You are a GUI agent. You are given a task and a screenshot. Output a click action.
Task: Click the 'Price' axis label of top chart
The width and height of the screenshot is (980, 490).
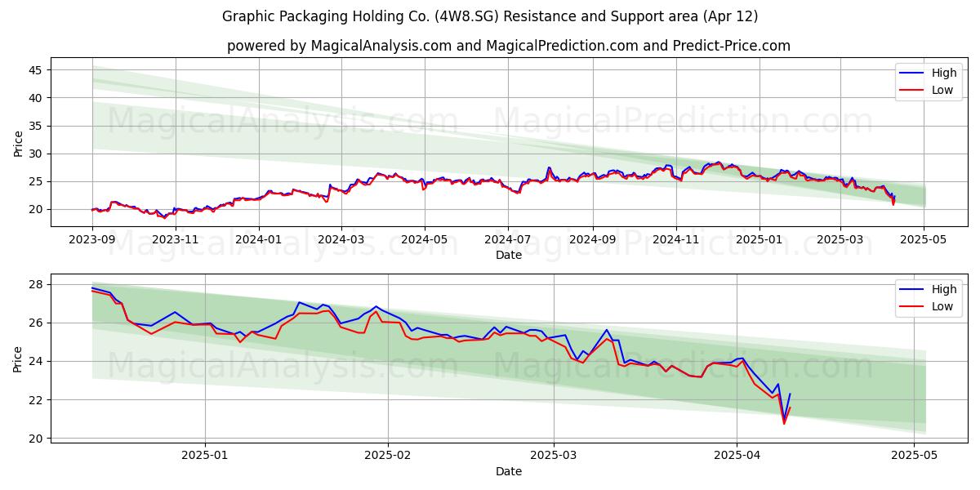[19, 142]
